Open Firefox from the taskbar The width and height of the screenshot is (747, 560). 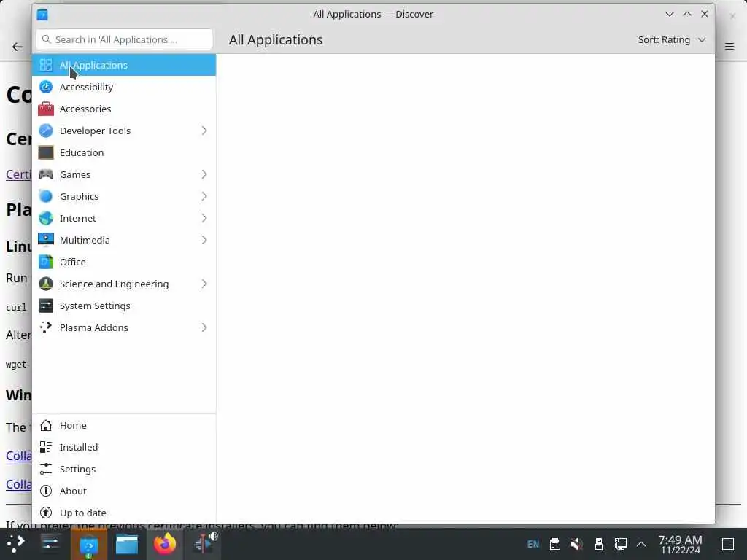(165, 543)
